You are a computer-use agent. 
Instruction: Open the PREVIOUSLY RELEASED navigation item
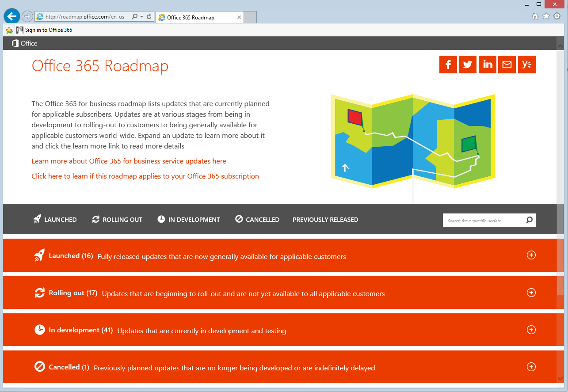coord(325,220)
